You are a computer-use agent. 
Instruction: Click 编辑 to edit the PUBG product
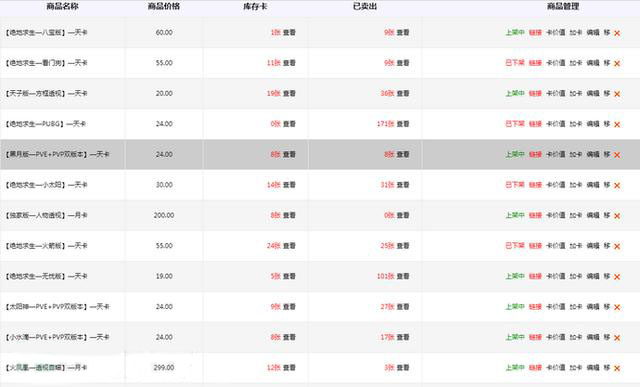tap(593, 124)
